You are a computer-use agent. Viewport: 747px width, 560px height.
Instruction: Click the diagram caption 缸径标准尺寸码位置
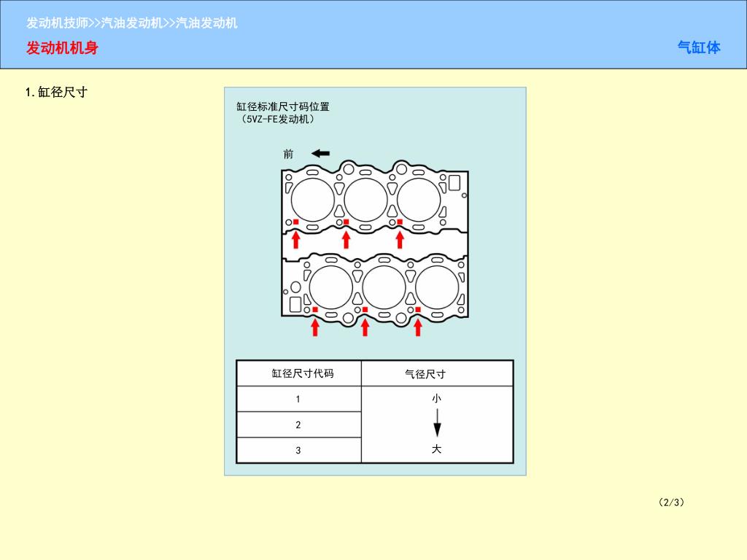coord(283,106)
